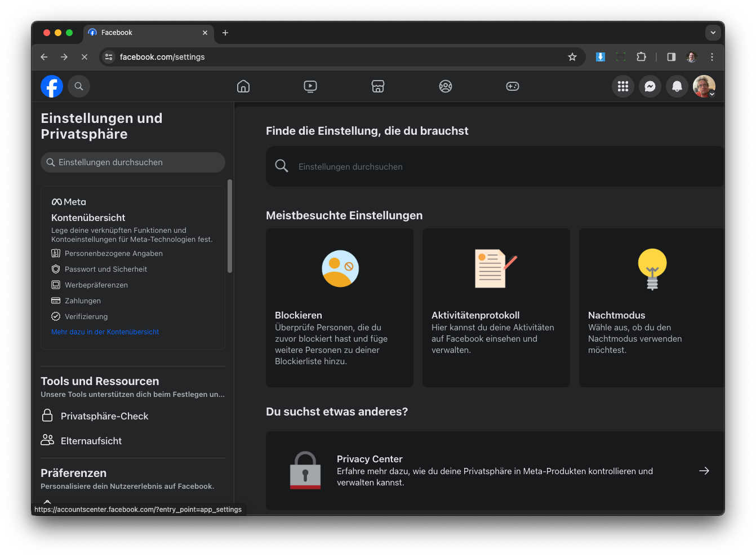Open the Facebook home feed icon
The width and height of the screenshot is (756, 557).
(243, 86)
